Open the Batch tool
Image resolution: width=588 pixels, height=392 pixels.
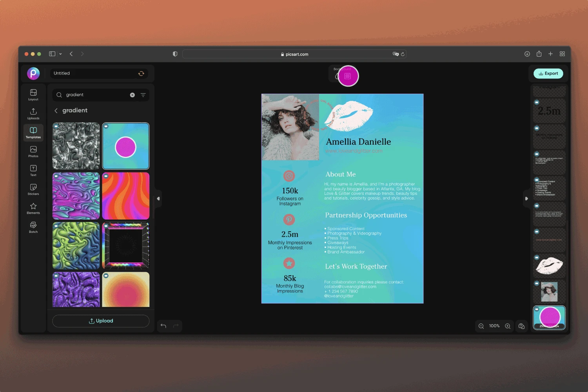(33, 226)
